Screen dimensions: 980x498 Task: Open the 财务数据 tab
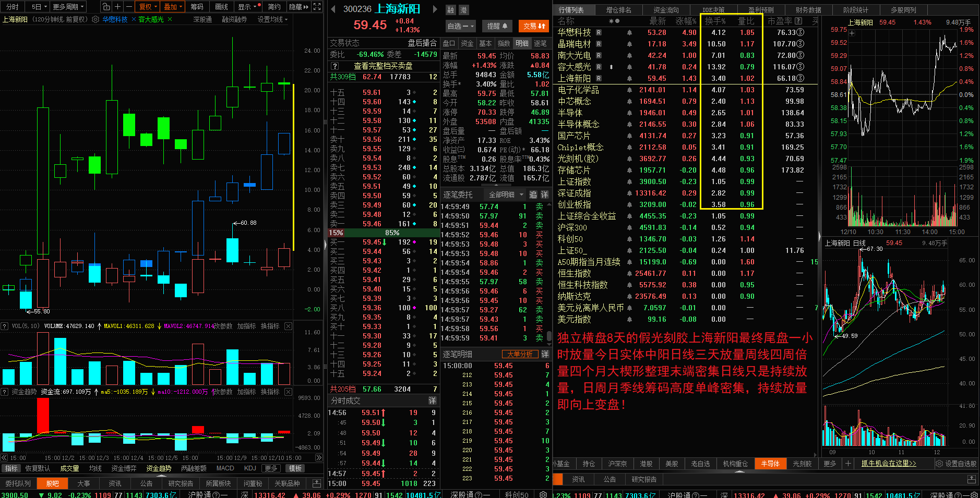[808, 10]
